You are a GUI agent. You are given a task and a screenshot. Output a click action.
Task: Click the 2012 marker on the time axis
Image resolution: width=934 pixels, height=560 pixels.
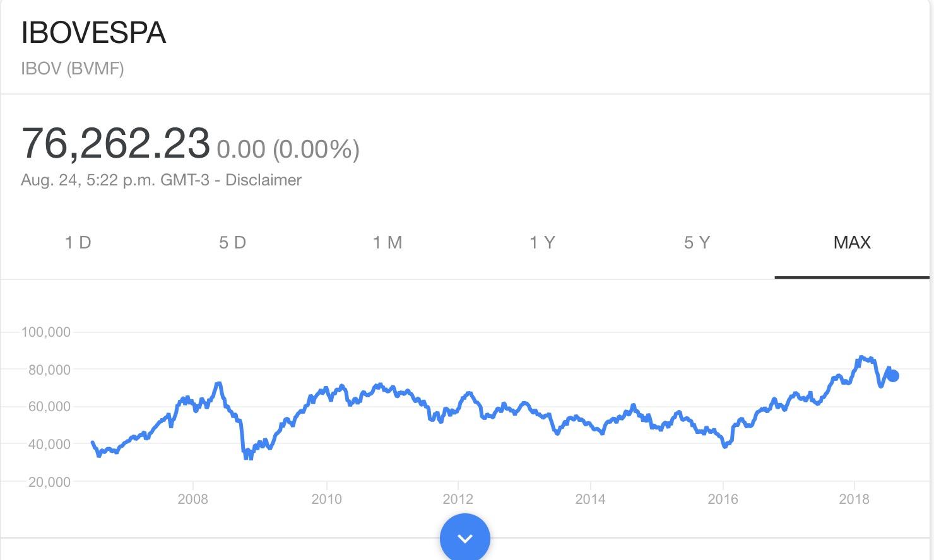click(458, 499)
